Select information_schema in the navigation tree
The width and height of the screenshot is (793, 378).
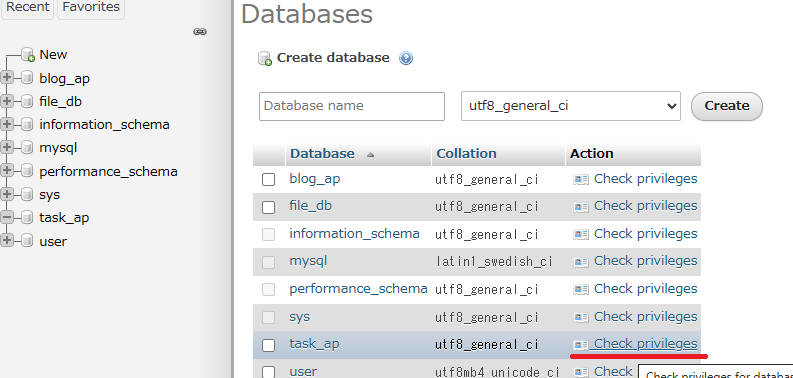(x=104, y=124)
